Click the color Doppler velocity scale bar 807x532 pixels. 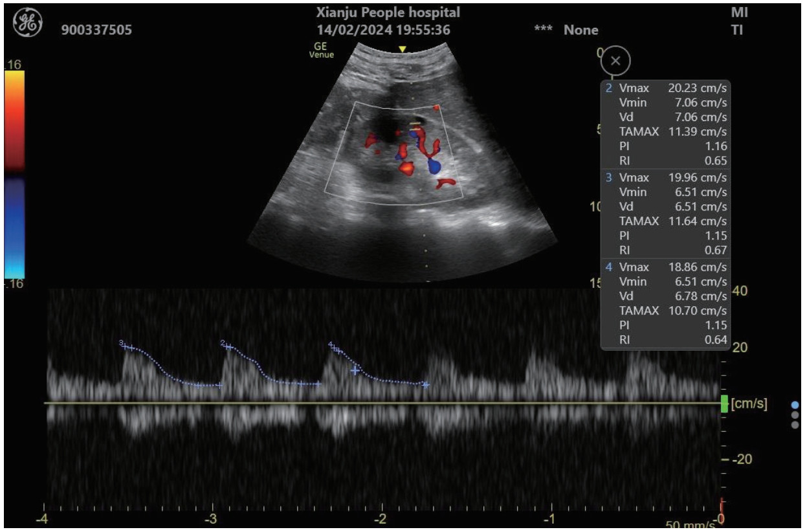click(14, 173)
